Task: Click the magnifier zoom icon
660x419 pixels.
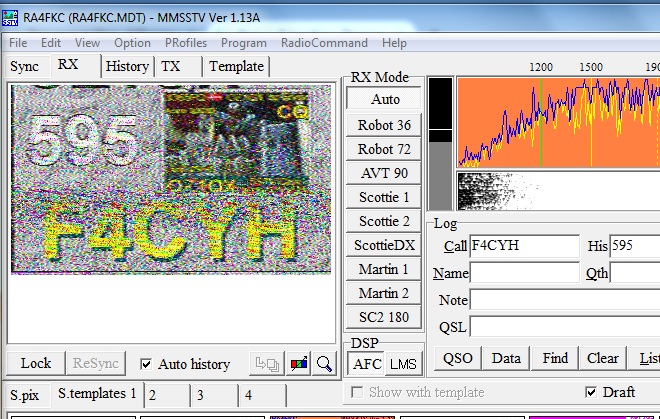Action: [x=324, y=364]
